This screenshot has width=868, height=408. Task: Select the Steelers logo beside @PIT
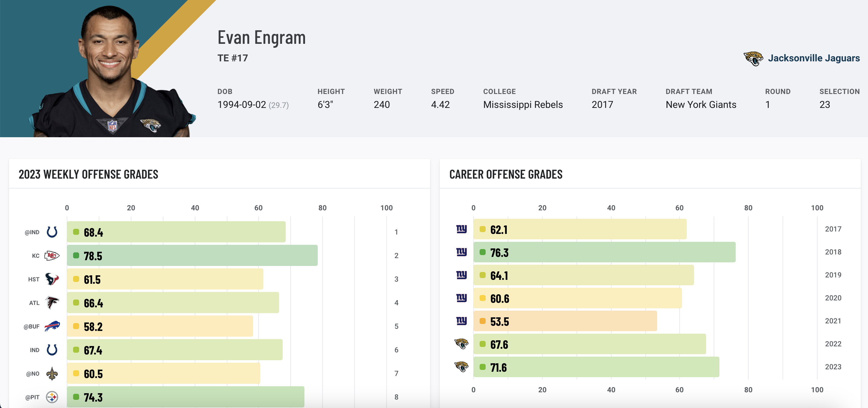[52, 397]
